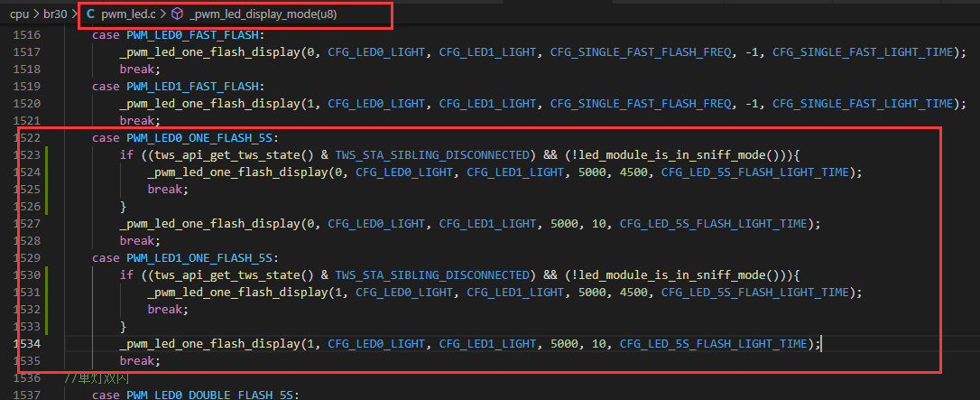Select line number 1526 in gutter
The image size is (980, 400).
(26, 206)
